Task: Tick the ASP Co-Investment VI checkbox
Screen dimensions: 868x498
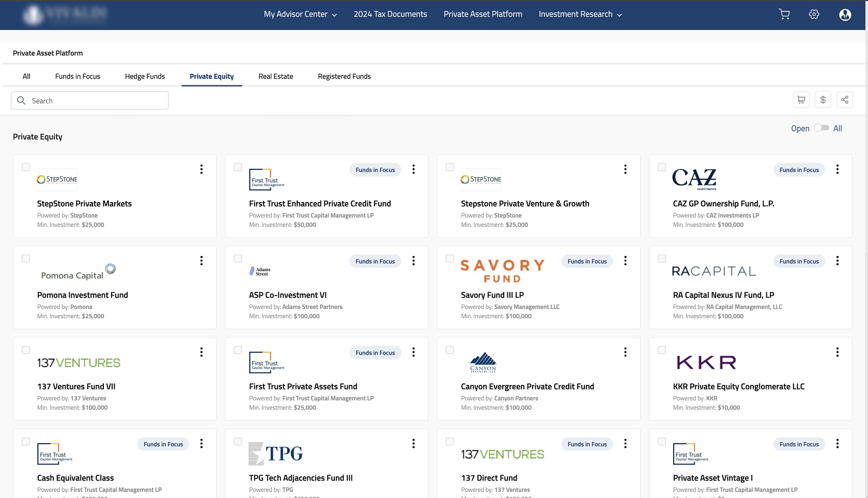Action: [x=238, y=258]
